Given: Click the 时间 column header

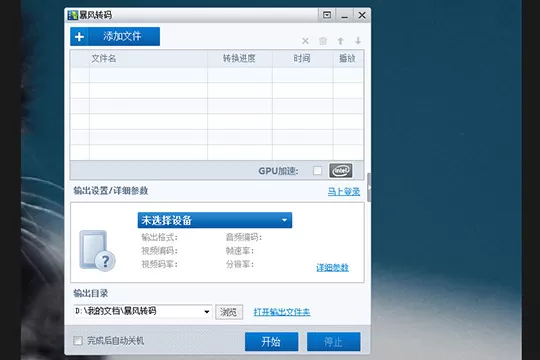Looking at the screenshot, I should tap(302, 59).
